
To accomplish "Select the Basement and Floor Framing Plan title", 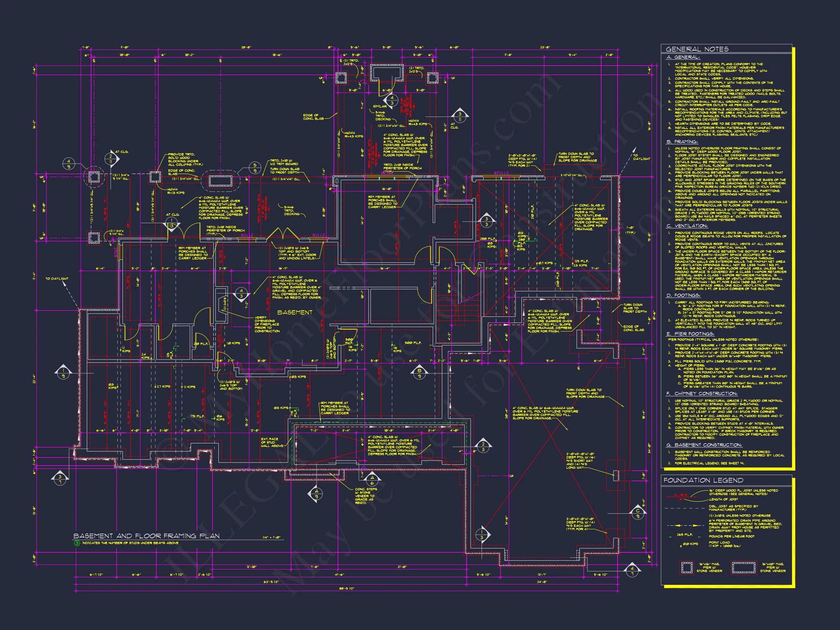I will tap(146, 536).
